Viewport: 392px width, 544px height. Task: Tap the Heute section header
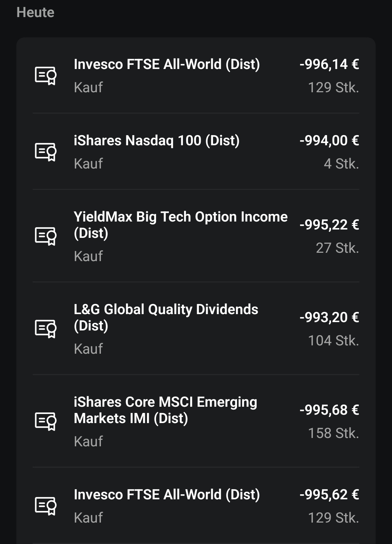36,12
